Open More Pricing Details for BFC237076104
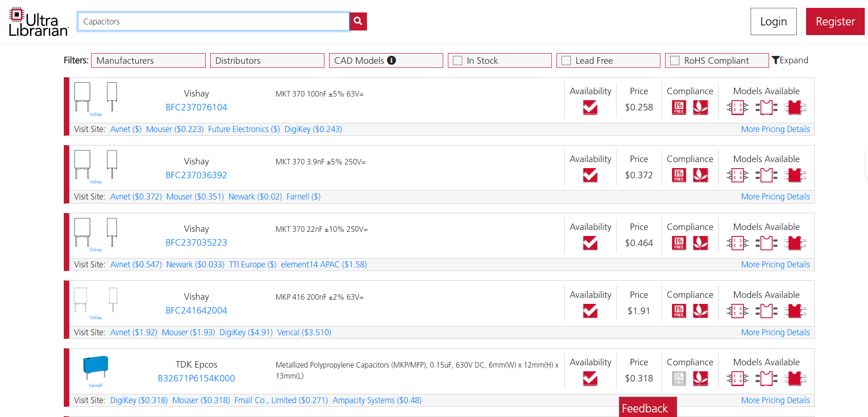 coord(776,129)
